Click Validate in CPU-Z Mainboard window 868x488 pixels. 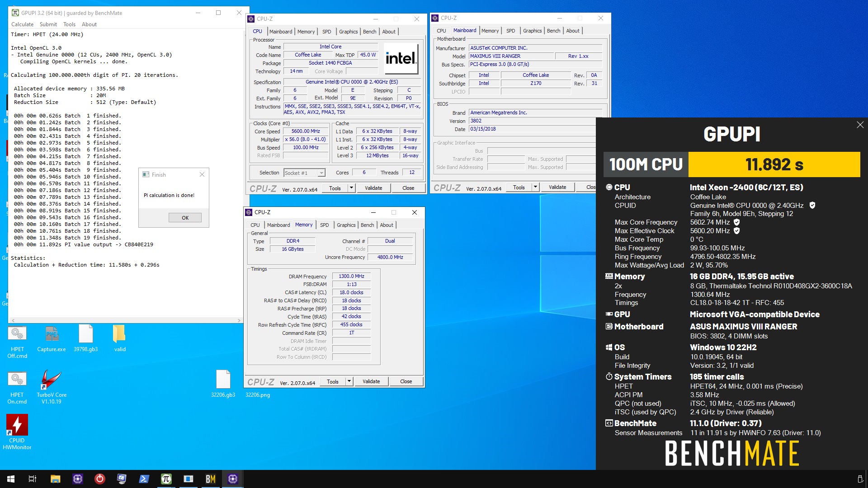(x=557, y=187)
